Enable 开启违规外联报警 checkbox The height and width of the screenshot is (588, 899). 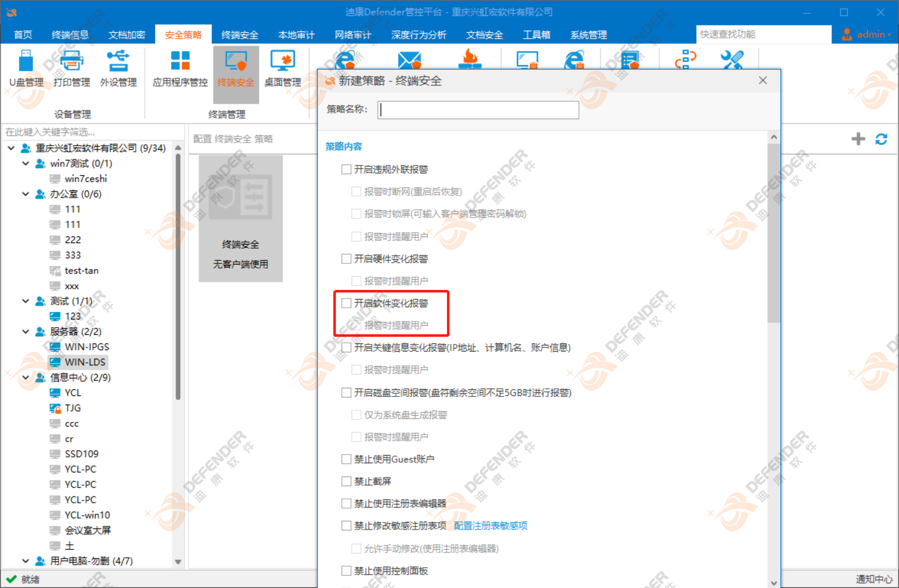[x=347, y=169]
